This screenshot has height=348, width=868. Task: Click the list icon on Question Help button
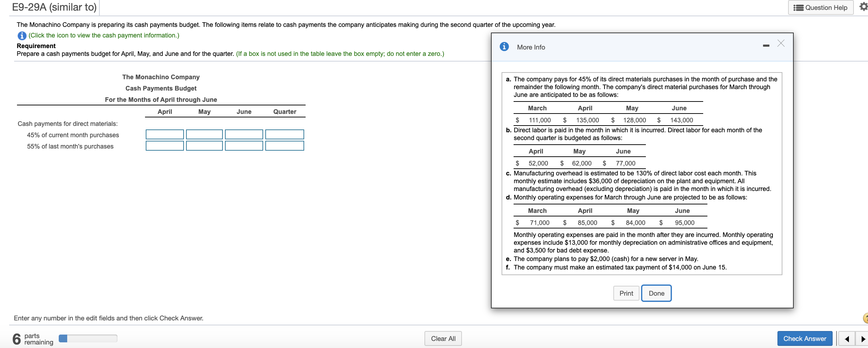coord(798,7)
